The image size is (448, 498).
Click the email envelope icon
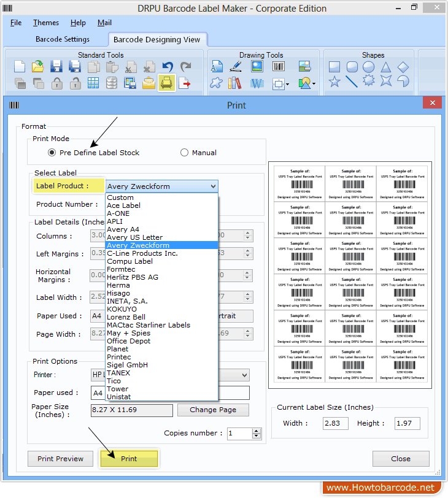point(149,83)
